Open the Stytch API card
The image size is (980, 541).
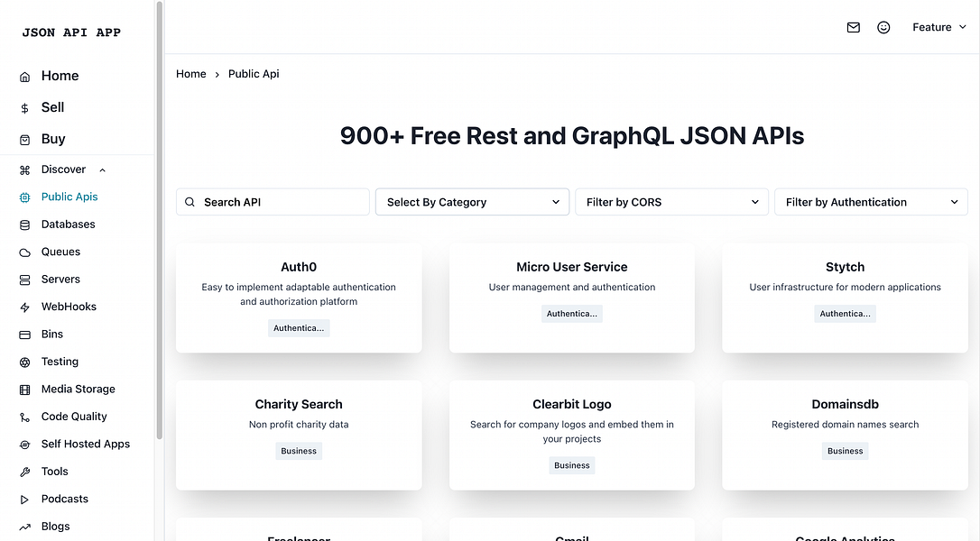click(845, 298)
